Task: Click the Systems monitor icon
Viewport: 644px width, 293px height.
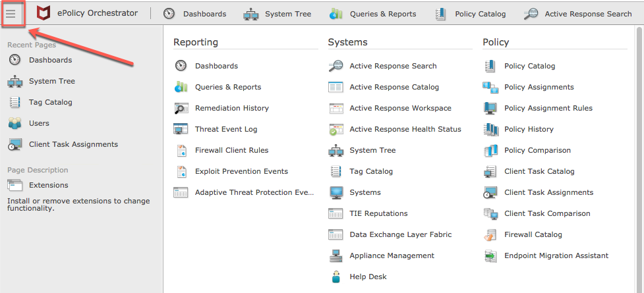Action: click(x=336, y=192)
